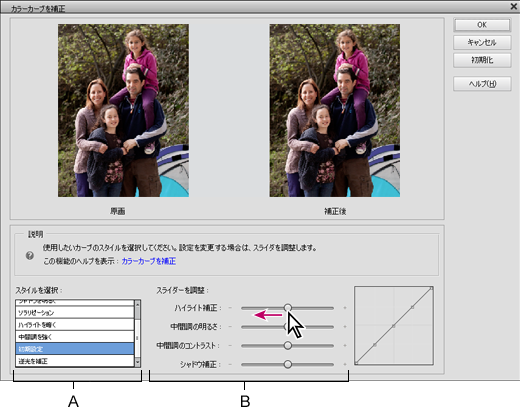Click the 補正後 (after) preview photo
The height and width of the screenshot is (420, 520).
[x=335, y=110]
